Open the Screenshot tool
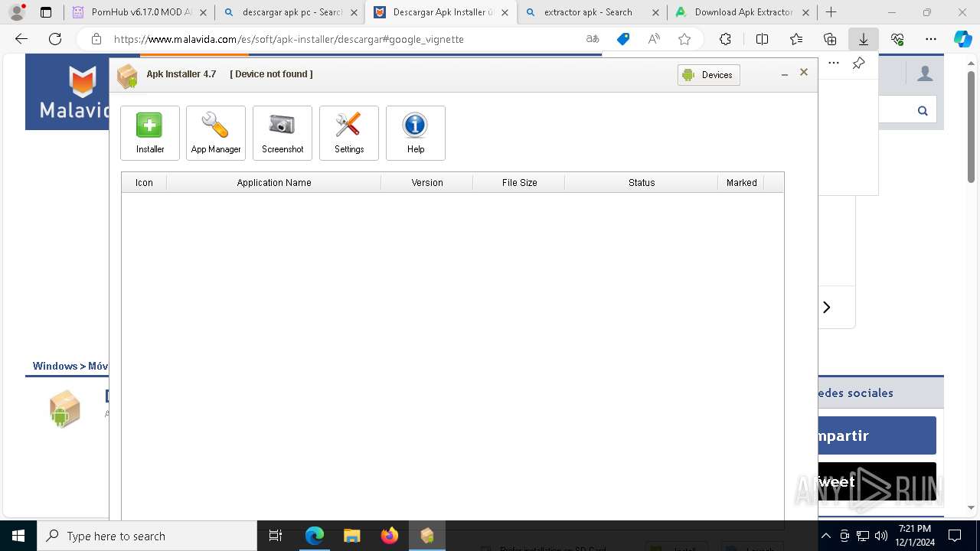Screen dimensions: 980x551 [x=283, y=133]
